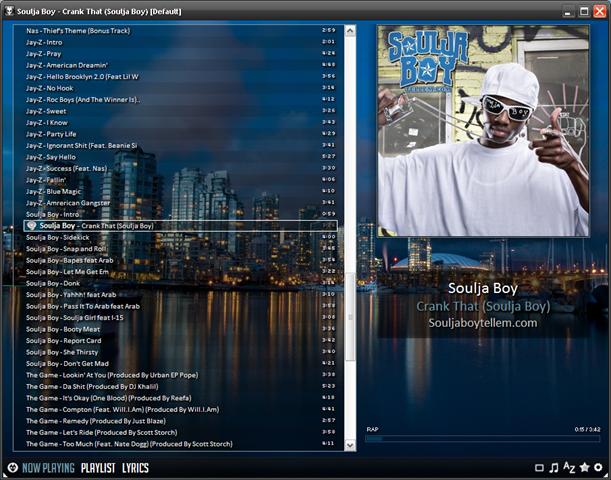The width and height of the screenshot is (611, 480).
Task: Select Jay-Z - Success (Feat. Nas)
Action: (180, 168)
